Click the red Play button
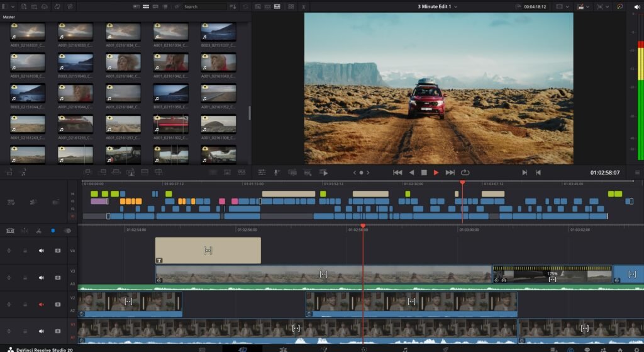Viewport: 644px width, 352px height. (x=436, y=173)
